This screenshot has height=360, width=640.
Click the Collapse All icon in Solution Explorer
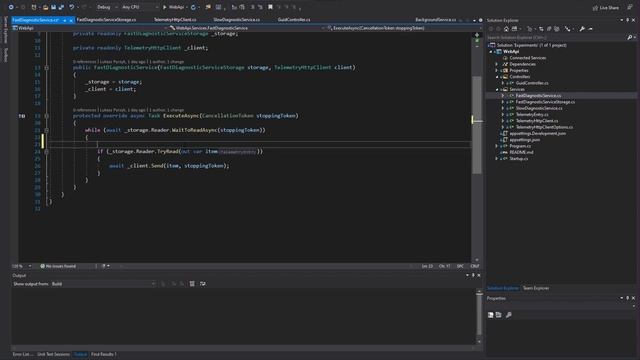[x=549, y=29]
